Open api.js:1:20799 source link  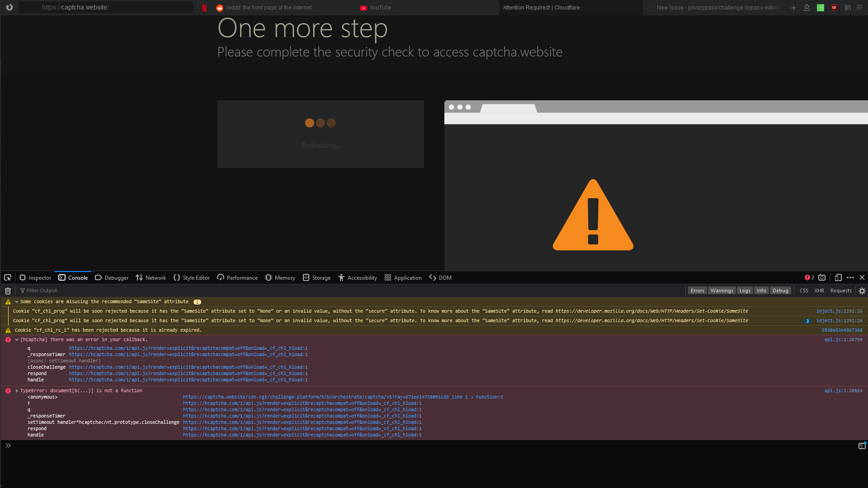[843, 340]
